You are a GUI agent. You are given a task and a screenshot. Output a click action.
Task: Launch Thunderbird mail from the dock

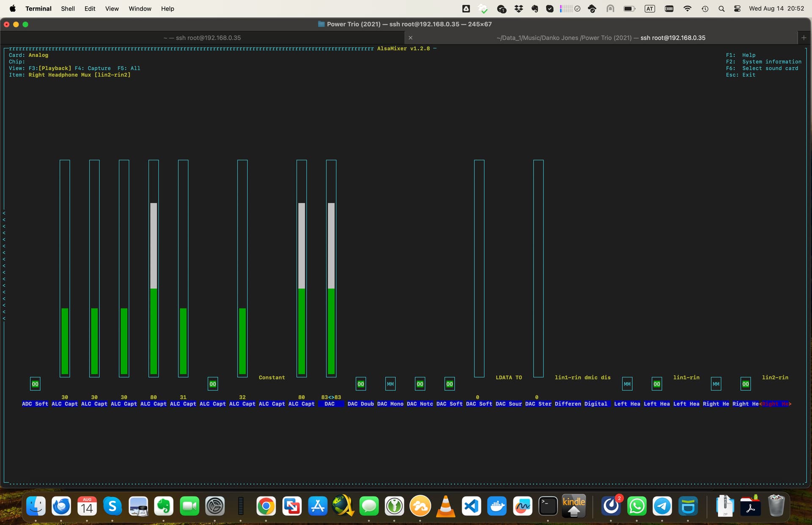(x=61, y=506)
